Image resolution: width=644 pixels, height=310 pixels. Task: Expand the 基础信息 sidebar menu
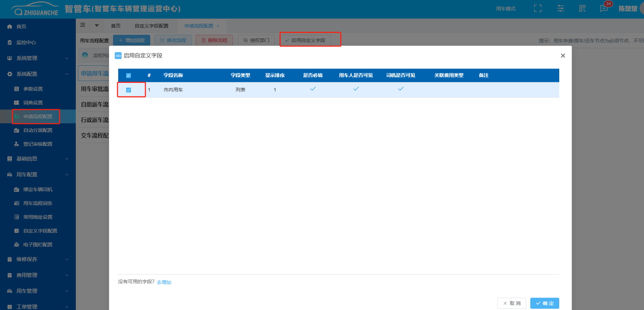pyautogui.click(x=38, y=159)
